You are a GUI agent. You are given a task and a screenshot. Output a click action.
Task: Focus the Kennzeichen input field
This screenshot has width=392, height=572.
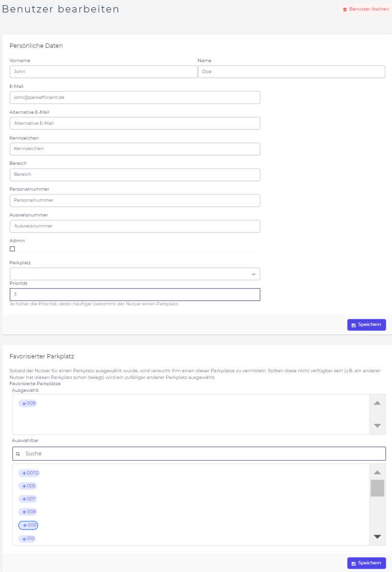(x=135, y=149)
